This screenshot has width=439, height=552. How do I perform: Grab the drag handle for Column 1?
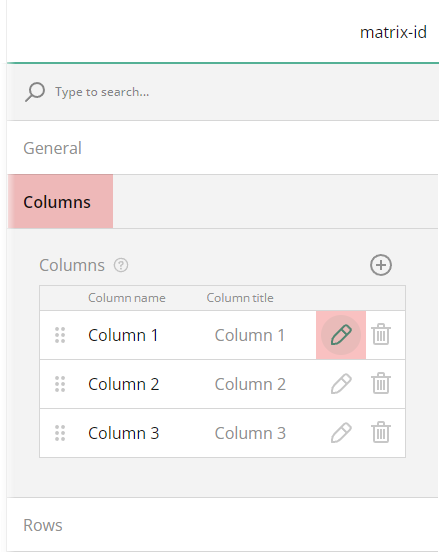(x=60, y=335)
